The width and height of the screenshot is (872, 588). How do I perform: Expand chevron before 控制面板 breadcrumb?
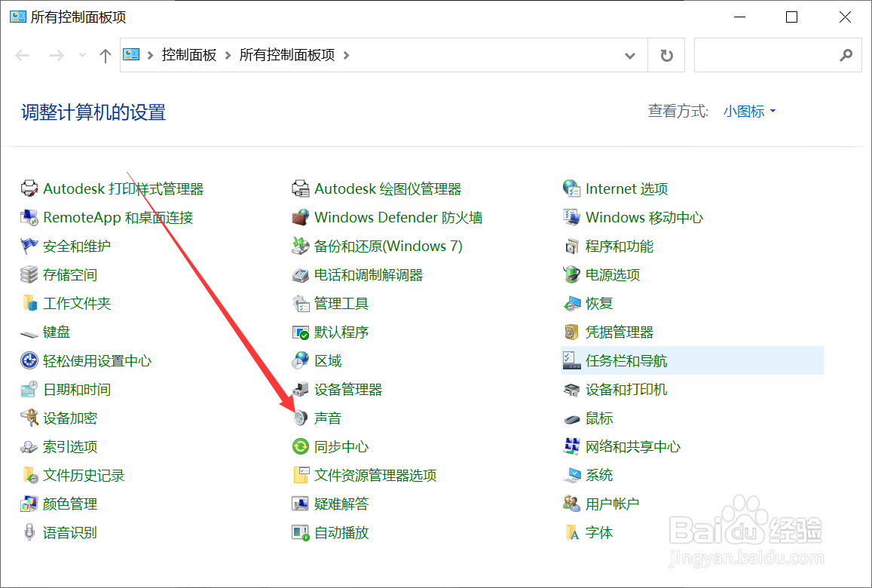pos(150,55)
